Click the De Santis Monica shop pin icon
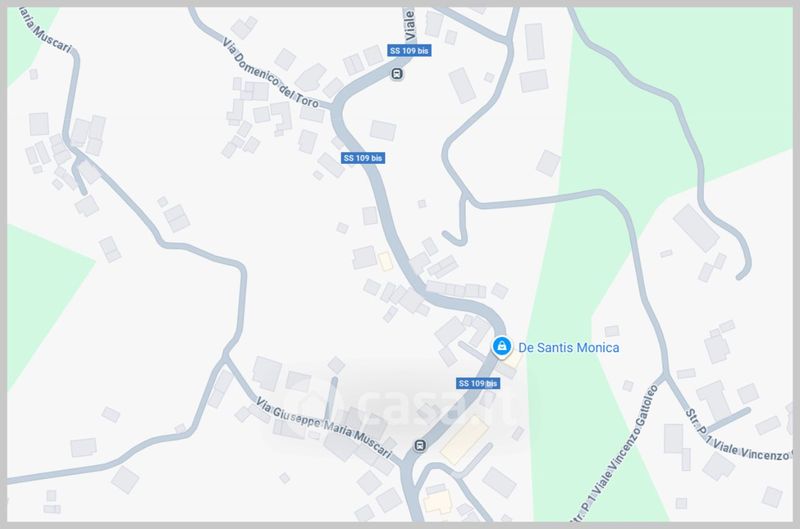Viewport: 800px width, 529px height. (x=502, y=347)
